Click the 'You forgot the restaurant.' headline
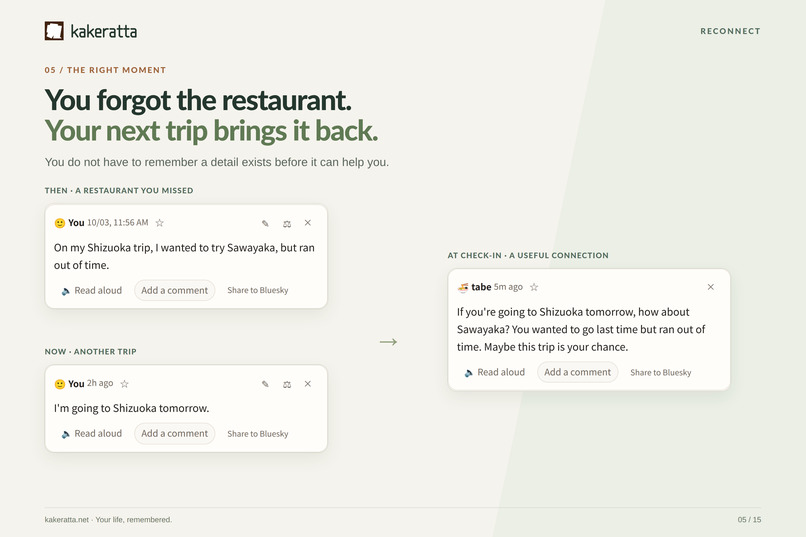Image resolution: width=806 pixels, height=537 pixels. 198,100
